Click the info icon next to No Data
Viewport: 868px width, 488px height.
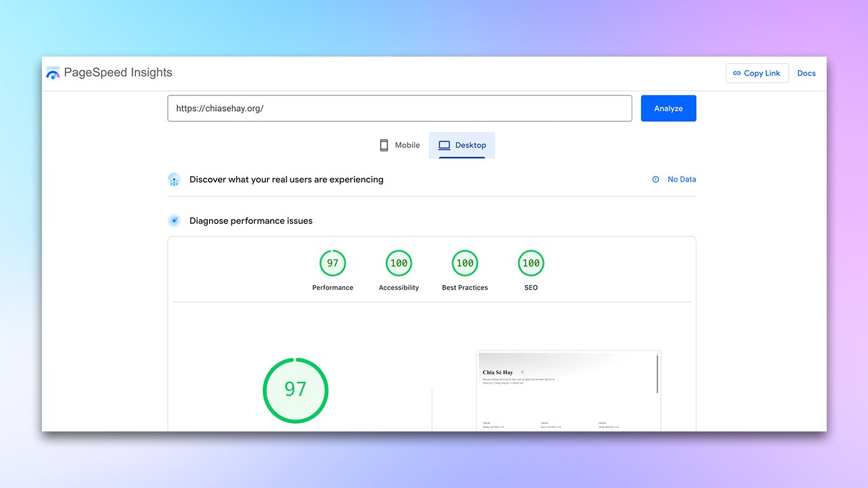[x=655, y=179]
